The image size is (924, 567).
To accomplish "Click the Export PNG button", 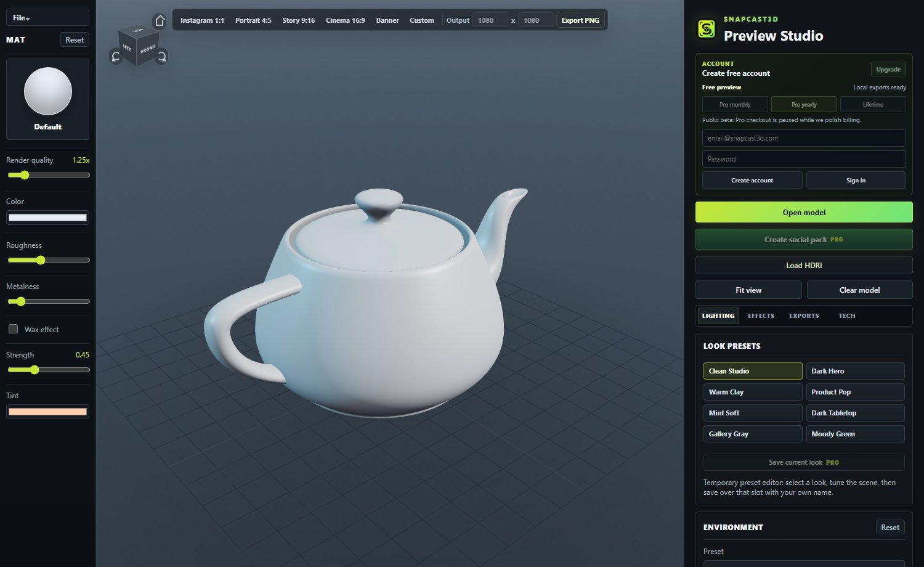I will point(580,20).
